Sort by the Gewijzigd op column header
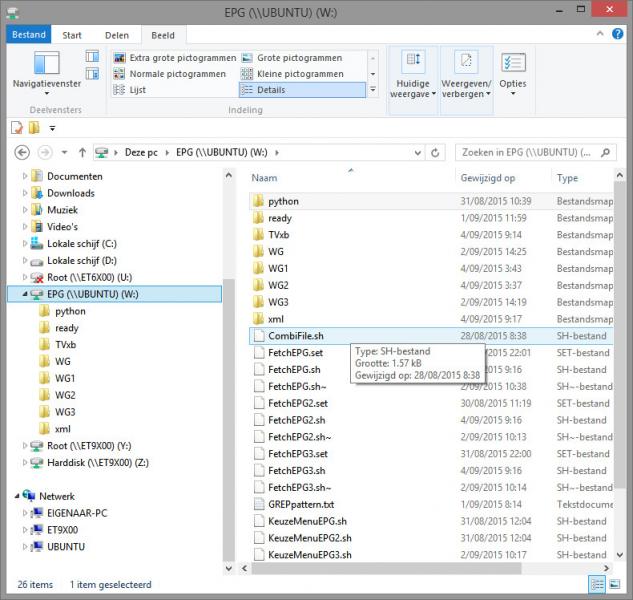The height and width of the screenshot is (600, 633). [x=488, y=178]
